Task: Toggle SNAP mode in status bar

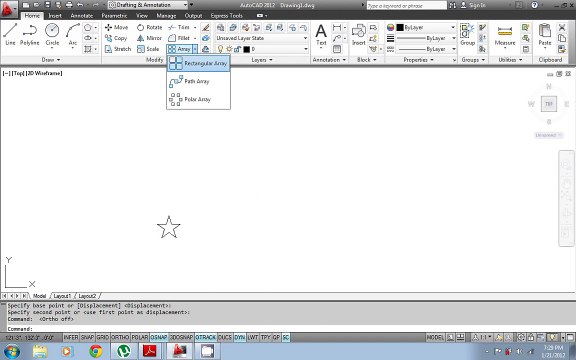Action: (x=87, y=337)
